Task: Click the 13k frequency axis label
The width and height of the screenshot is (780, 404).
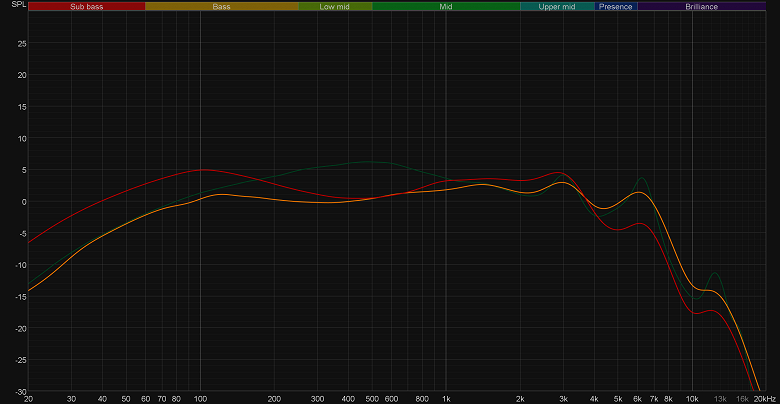Action: (720, 399)
